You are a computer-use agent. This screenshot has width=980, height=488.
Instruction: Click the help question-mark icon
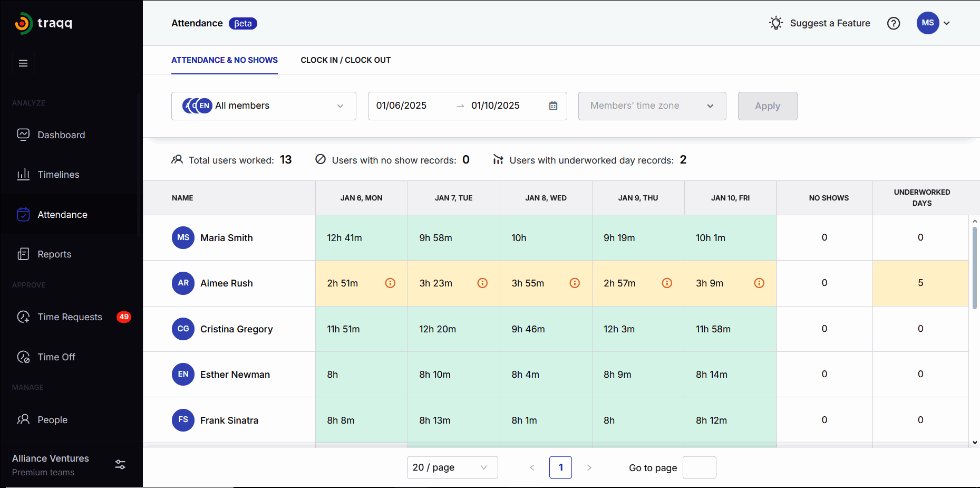tap(894, 23)
